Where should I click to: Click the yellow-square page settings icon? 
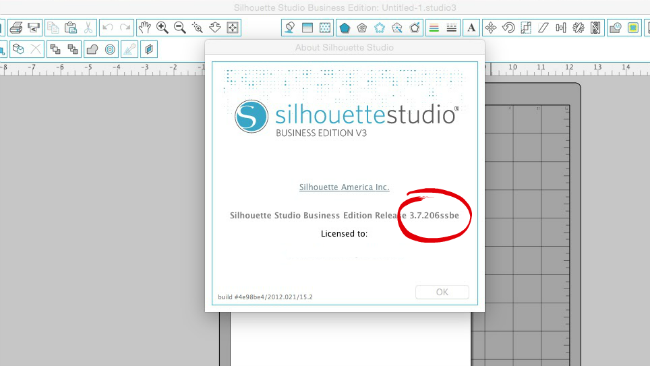tap(633, 28)
